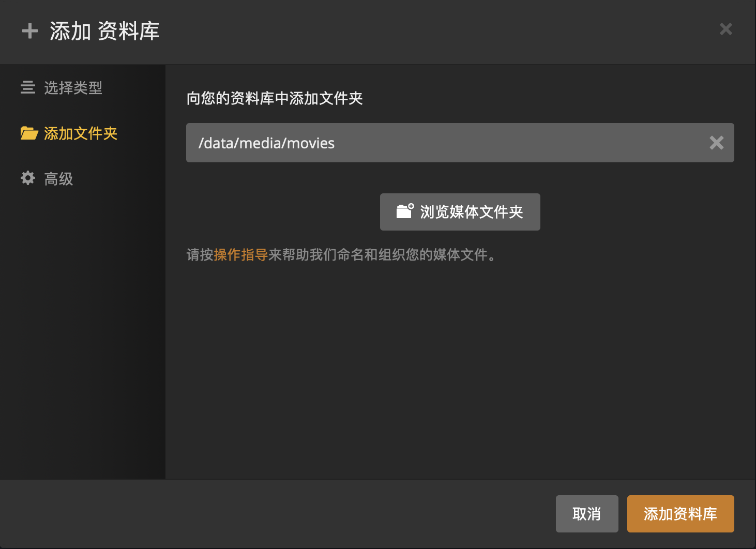The image size is (756, 549).
Task: Click the list icon beside 选择类型
Action: coord(28,88)
